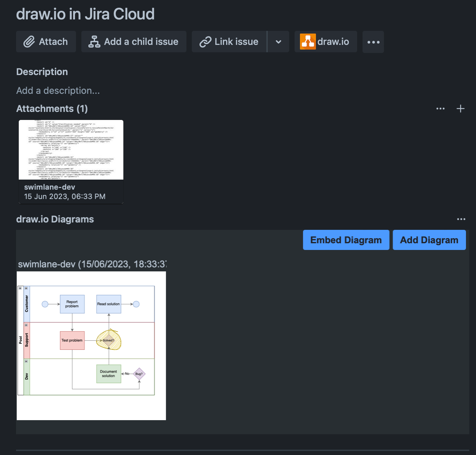Click the yellow highlighted Solved? decision shape
Viewport: 476px width, 455px height.
108,340
